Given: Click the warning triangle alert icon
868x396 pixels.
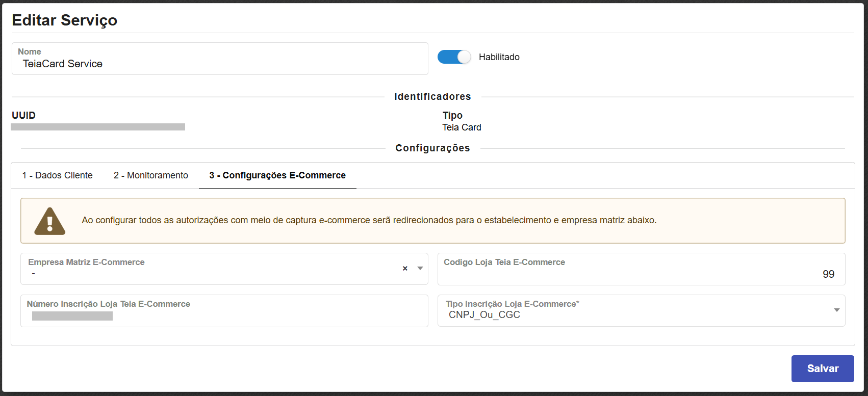Looking at the screenshot, I should coord(49,221).
